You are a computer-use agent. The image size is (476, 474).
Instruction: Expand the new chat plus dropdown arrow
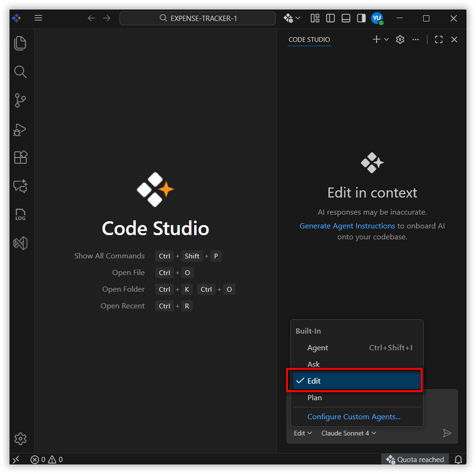coord(387,39)
